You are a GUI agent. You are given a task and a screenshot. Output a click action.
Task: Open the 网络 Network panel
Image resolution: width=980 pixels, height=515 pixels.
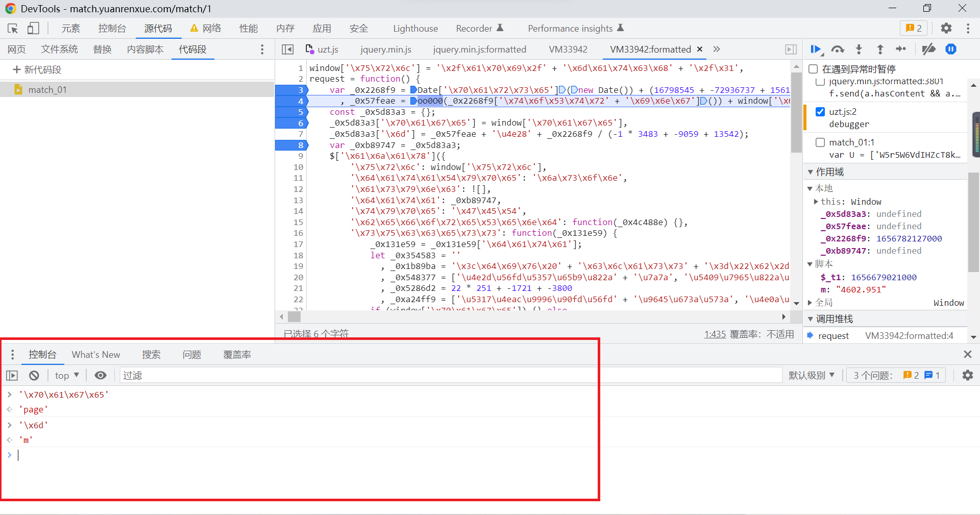pyautogui.click(x=206, y=29)
